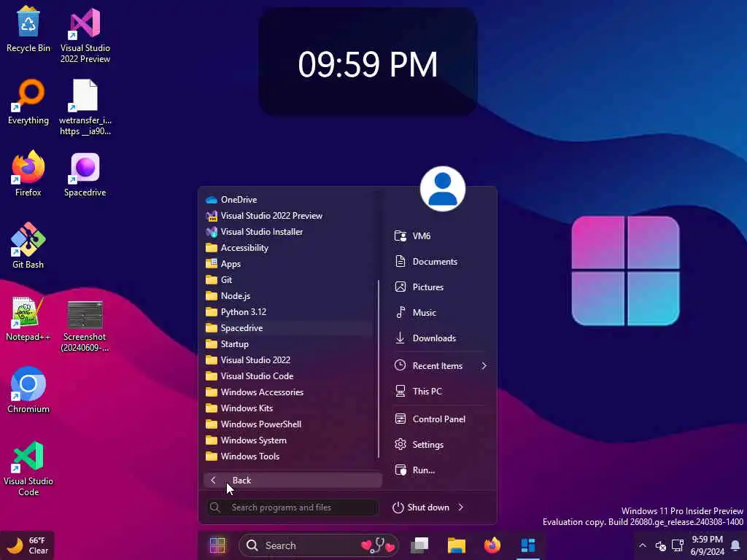747x560 pixels.
Task: Expand the Accessibility folder
Action: (x=289, y=248)
